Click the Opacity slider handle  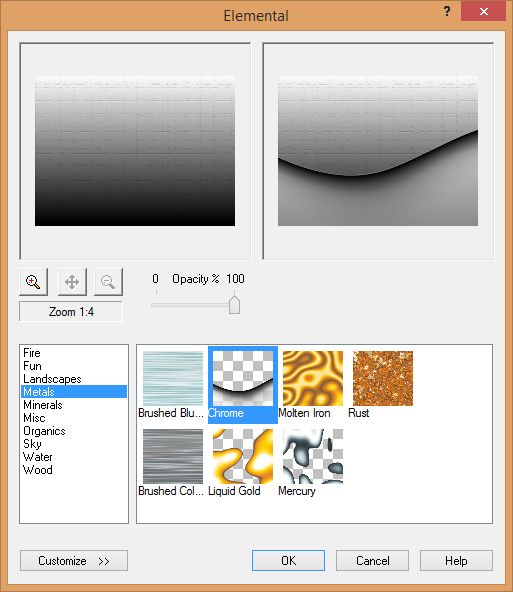click(x=234, y=305)
